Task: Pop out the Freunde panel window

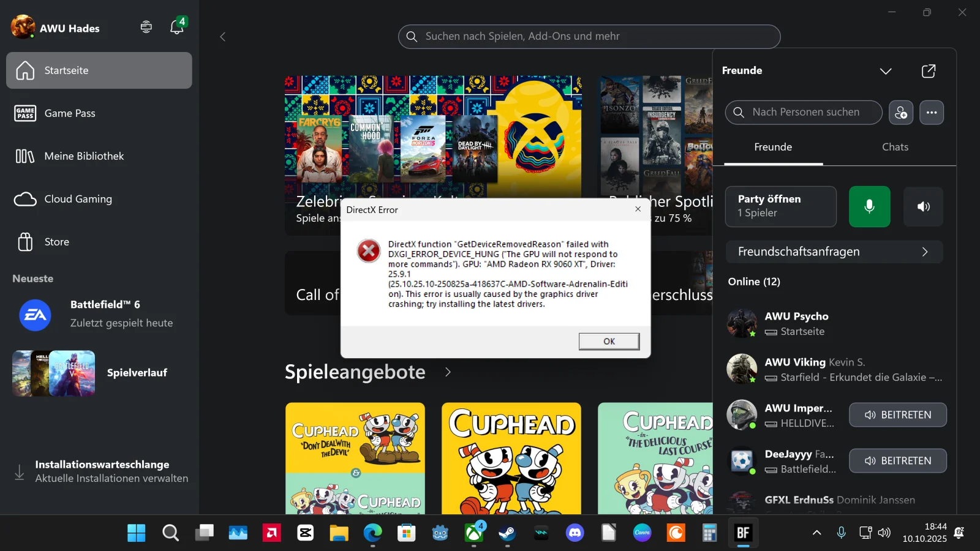Action: tap(929, 71)
